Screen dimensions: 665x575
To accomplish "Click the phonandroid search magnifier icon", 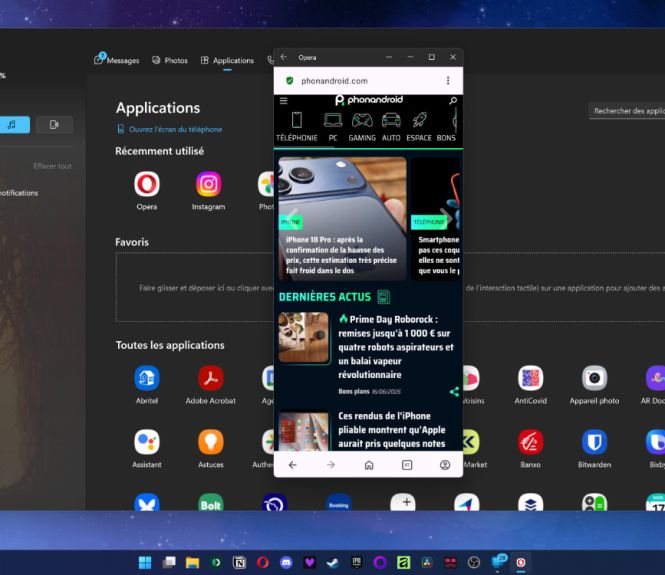I will [453, 100].
